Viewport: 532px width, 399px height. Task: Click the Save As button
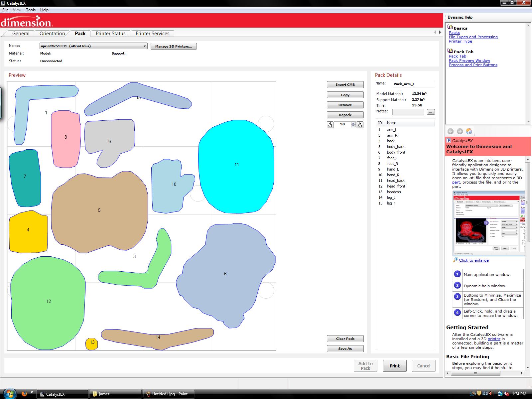tap(345, 349)
